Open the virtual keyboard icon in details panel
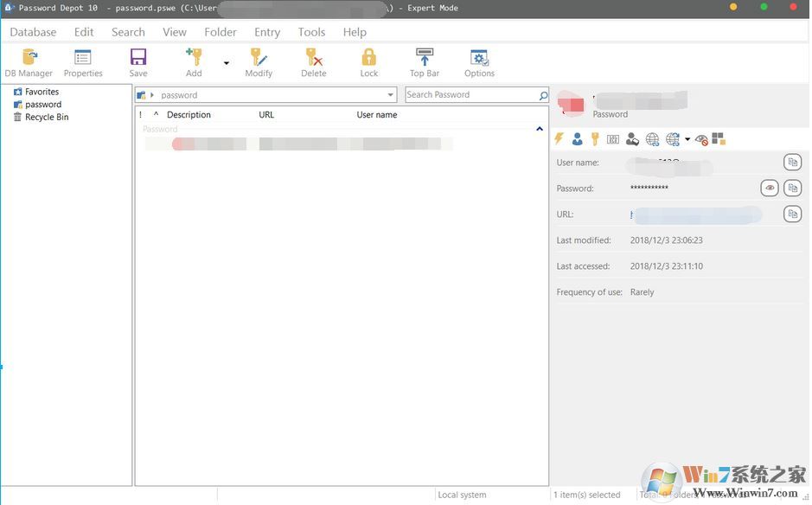This screenshot has width=812, height=505. click(x=612, y=138)
